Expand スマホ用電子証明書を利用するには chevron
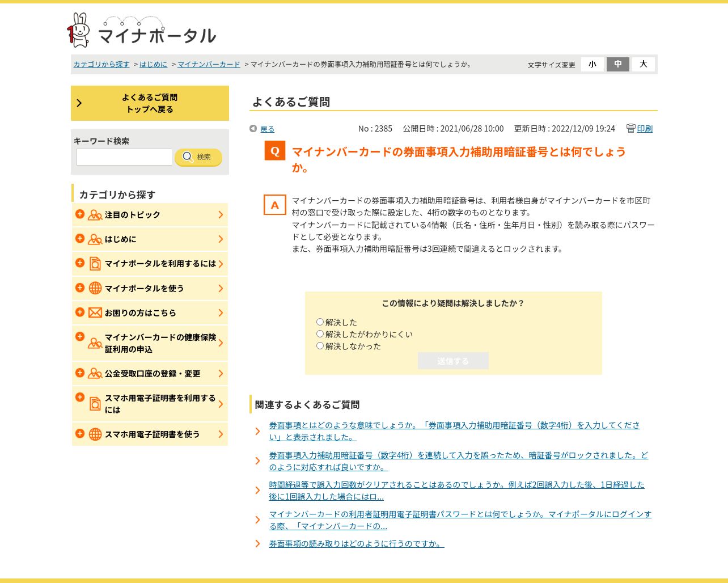 [221, 404]
